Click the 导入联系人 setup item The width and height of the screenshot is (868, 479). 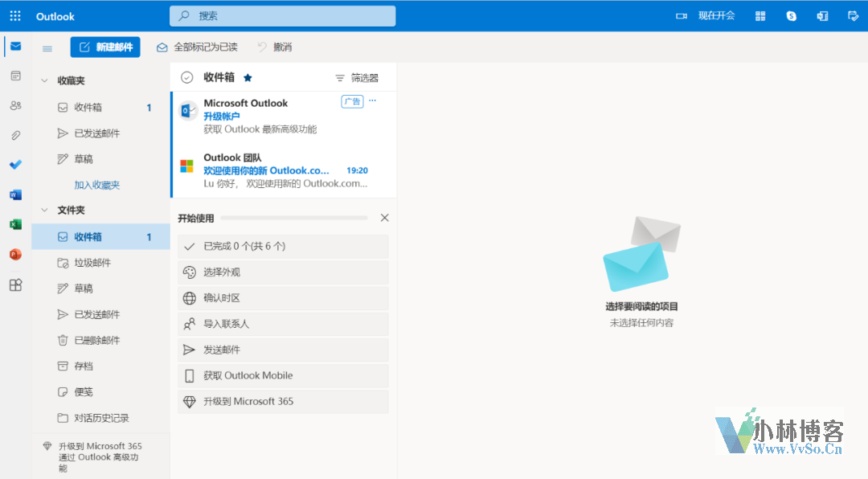point(283,324)
